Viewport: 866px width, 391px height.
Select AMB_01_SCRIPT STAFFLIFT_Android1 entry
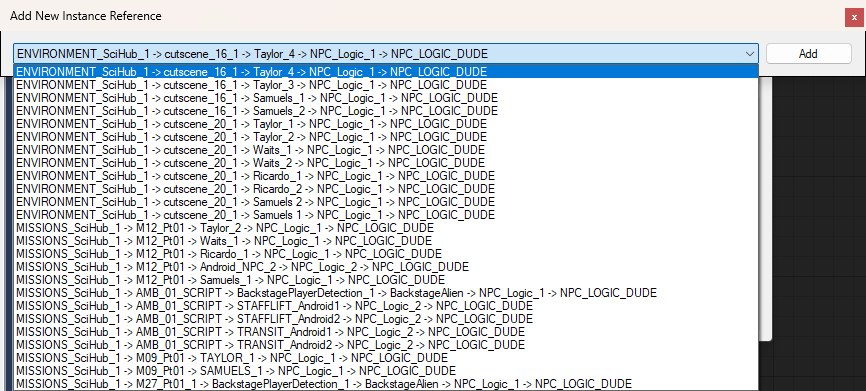pyautogui.click(x=386, y=305)
